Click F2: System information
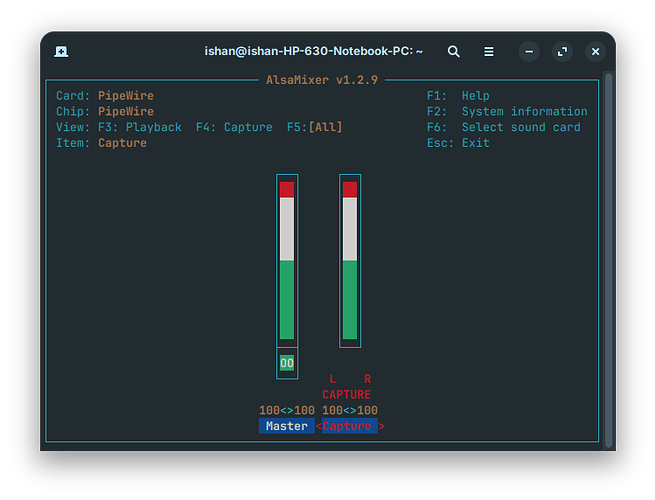This screenshot has height=500, width=655. click(x=507, y=112)
